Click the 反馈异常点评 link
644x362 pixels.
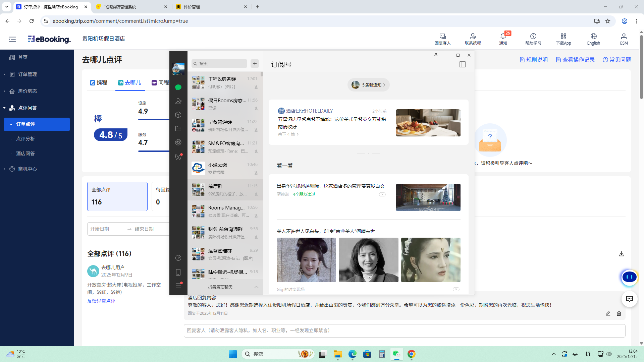(x=101, y=301)
